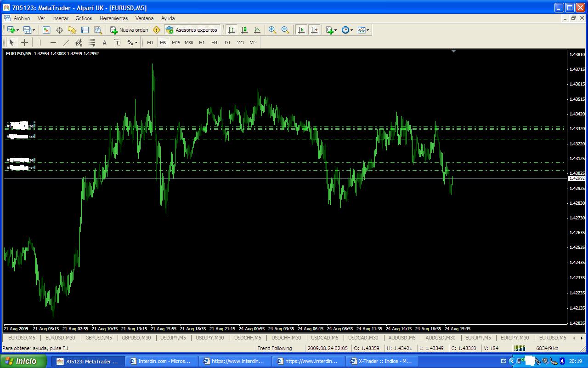The height and width of the screenshot is (368, 588).
Task: Select the H1 timeframe button
Action: [x=202, y=42]
